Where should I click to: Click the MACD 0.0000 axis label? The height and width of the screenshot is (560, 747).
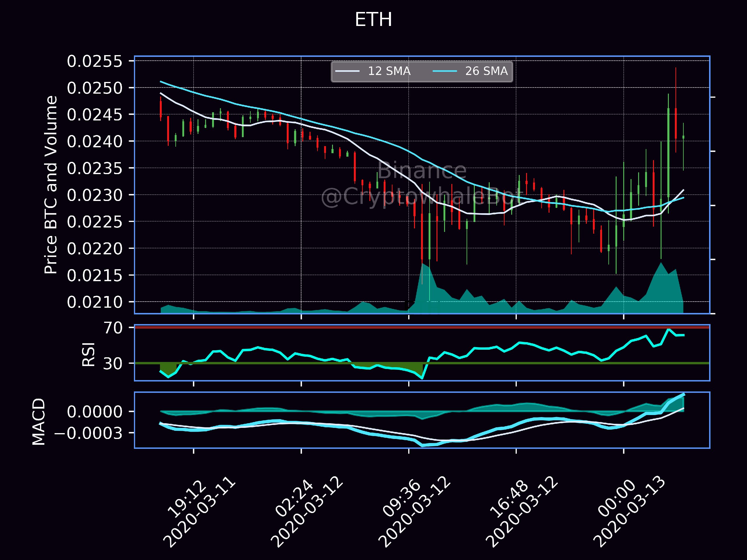click(95, 412)
